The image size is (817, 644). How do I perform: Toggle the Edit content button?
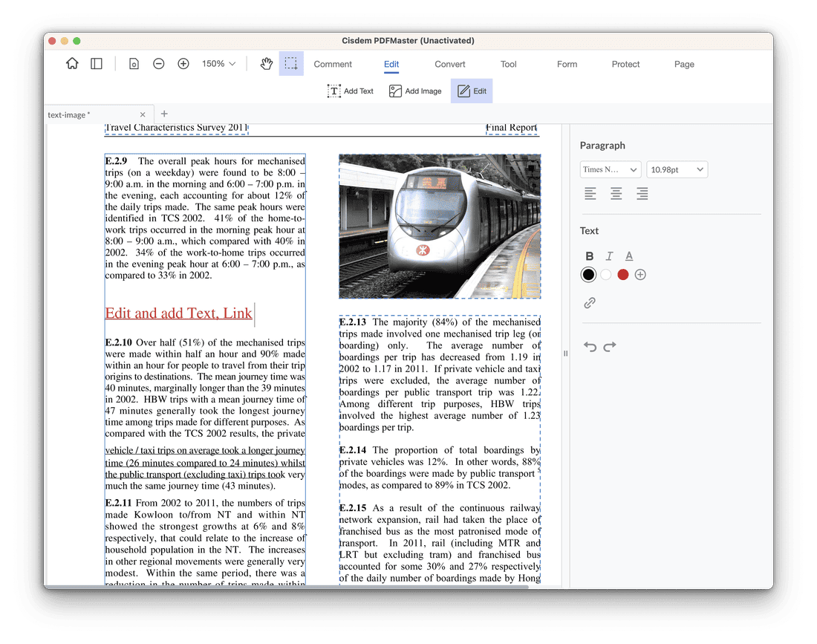[x=472, y=91]
